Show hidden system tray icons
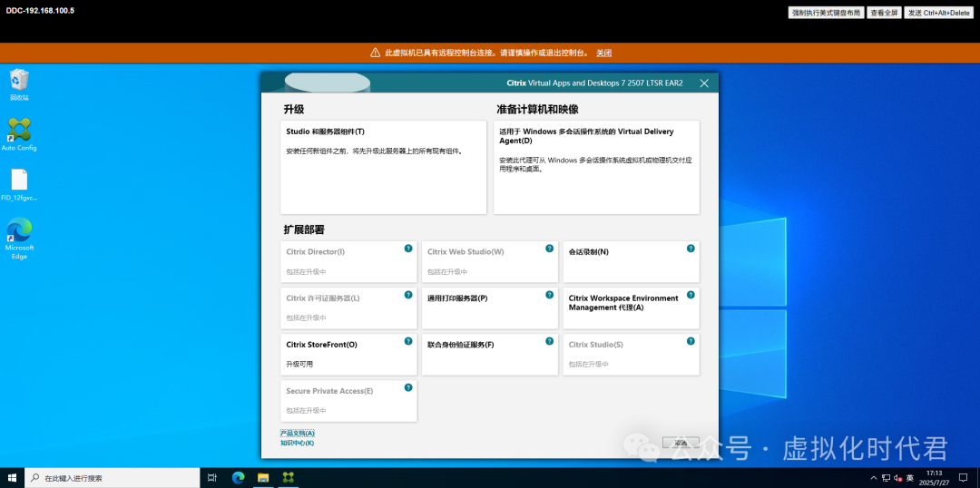Screen dimensions: 980x488 [873, 478]
